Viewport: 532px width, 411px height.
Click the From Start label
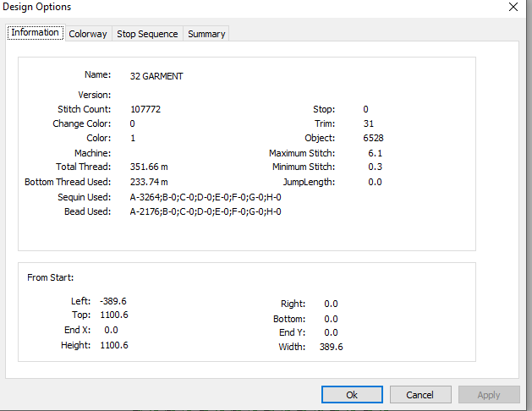point(50,277)
